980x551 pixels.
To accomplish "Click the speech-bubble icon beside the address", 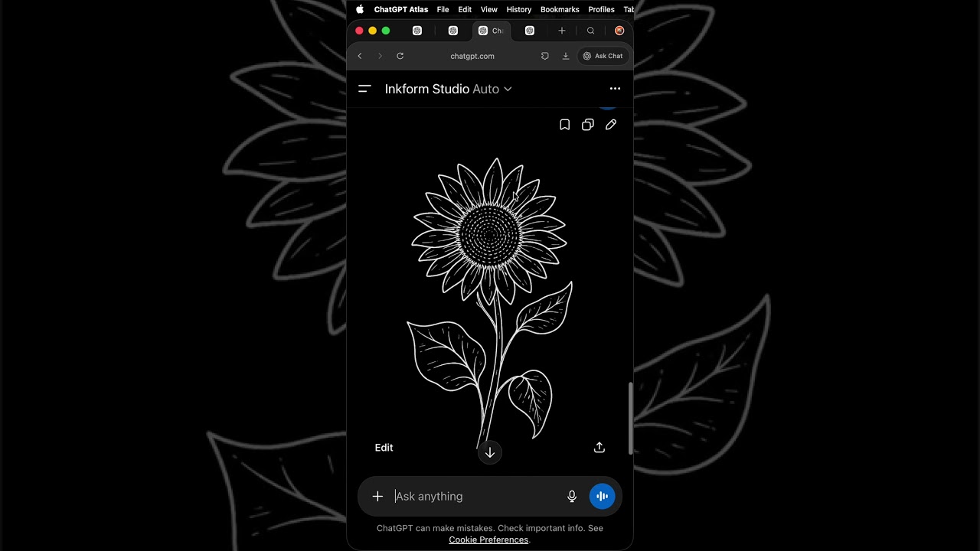I will pos(545,56).
